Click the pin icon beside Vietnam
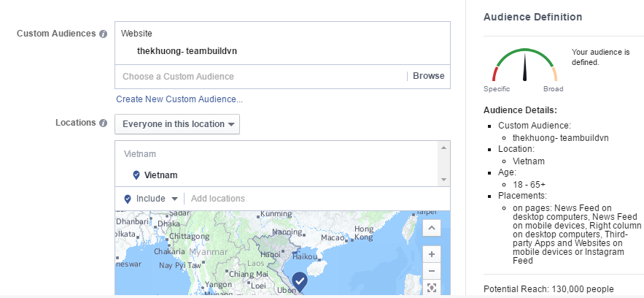Viewport: 644px width, 298px height. pyautogui.click(x=136, y=175)
